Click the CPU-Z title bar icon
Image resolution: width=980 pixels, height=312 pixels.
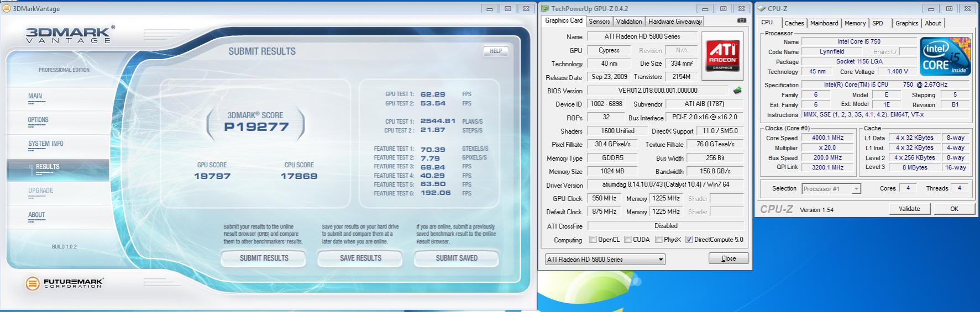coord(762,8)
